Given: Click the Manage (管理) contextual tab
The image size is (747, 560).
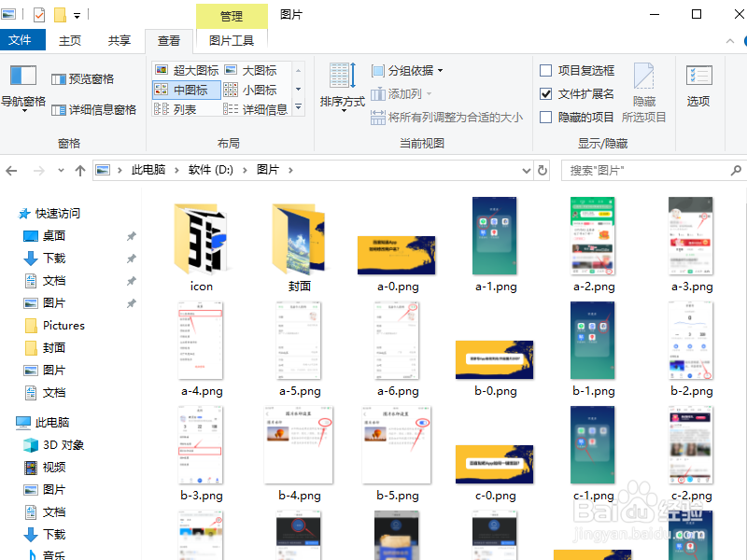Looking at the screenshot, I should click(232, 16).
